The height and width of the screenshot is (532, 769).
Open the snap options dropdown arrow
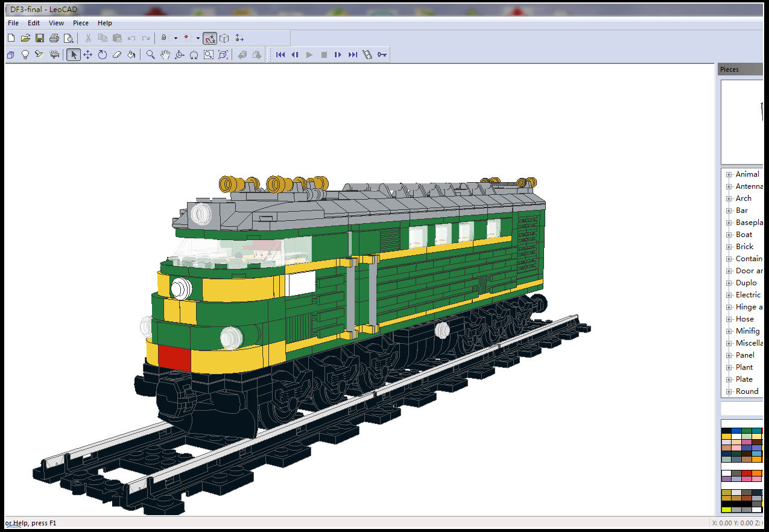[x=198, y=38]
